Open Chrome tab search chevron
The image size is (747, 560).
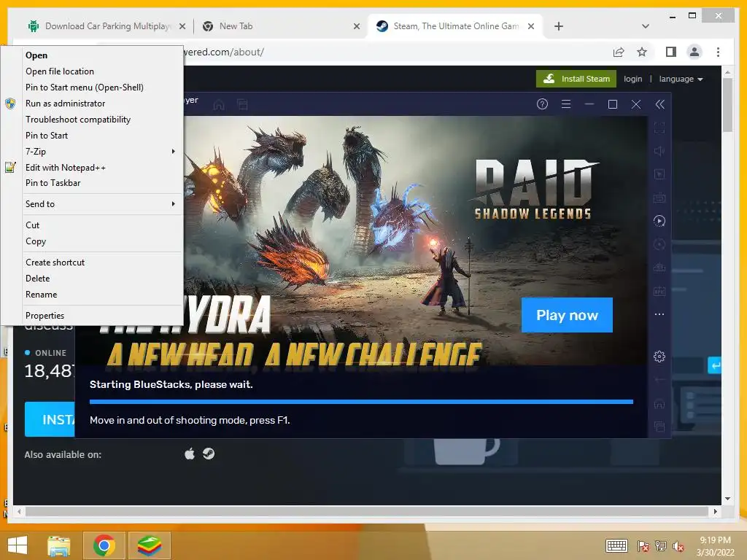pos(646,26)
